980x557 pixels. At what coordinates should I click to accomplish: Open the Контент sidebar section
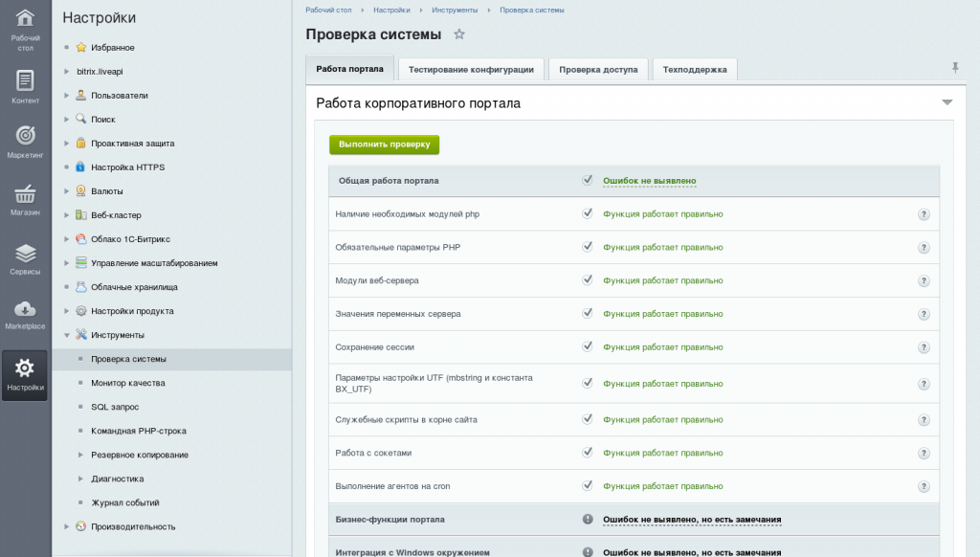(x=25, y=87)
